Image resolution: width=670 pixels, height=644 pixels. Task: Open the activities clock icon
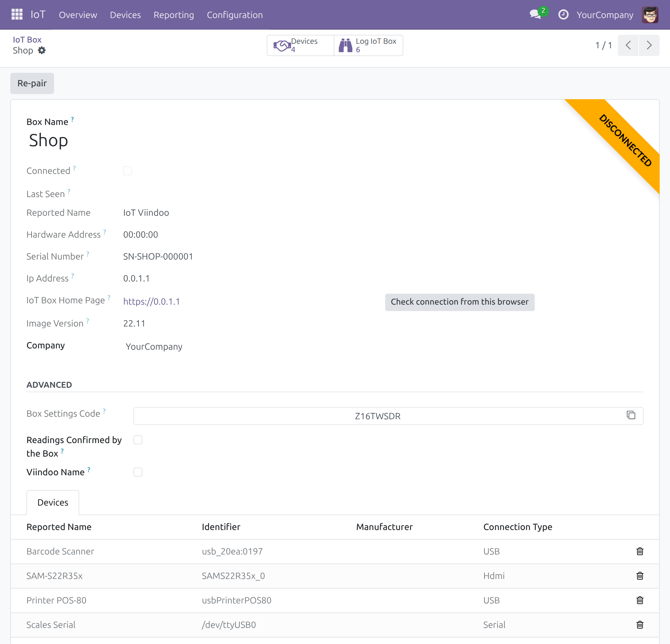pyautogui.click(x=563, y=15)
